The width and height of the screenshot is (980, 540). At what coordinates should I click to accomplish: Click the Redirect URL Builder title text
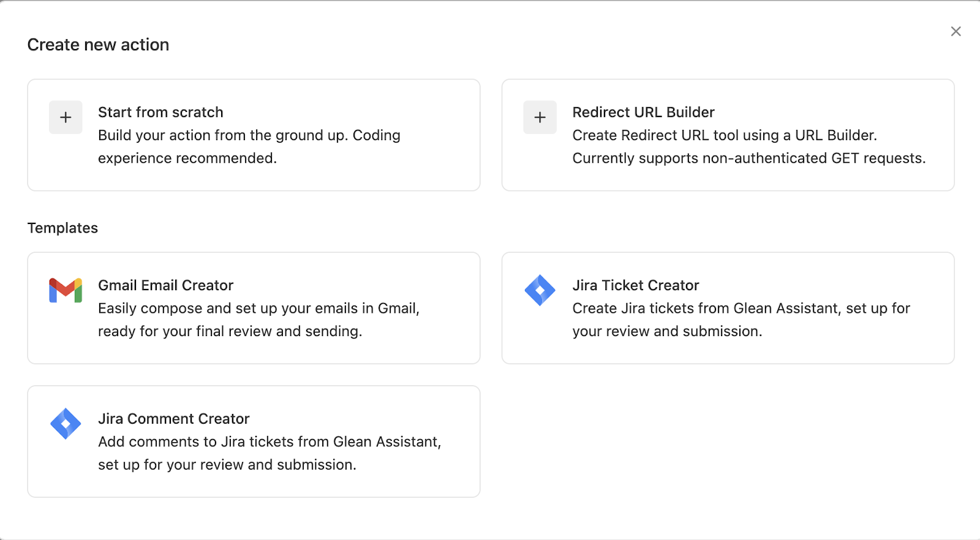point(643,112)
